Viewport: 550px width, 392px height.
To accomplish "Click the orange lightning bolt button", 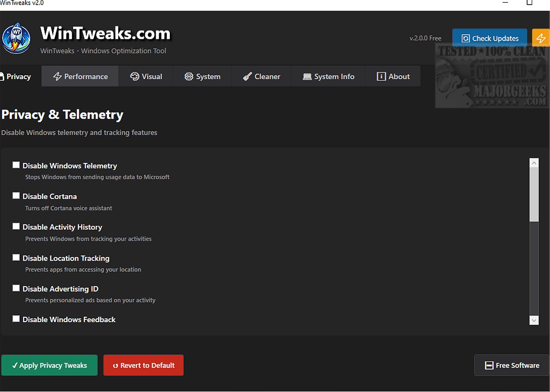I will pyautogui.click(x=541, y=38).
